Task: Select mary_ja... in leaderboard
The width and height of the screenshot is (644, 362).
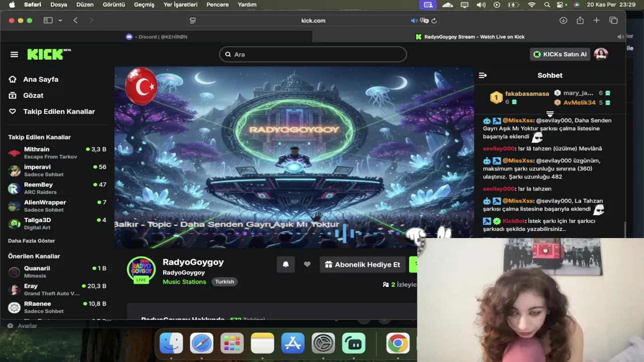Action: (x=578, y=93)
